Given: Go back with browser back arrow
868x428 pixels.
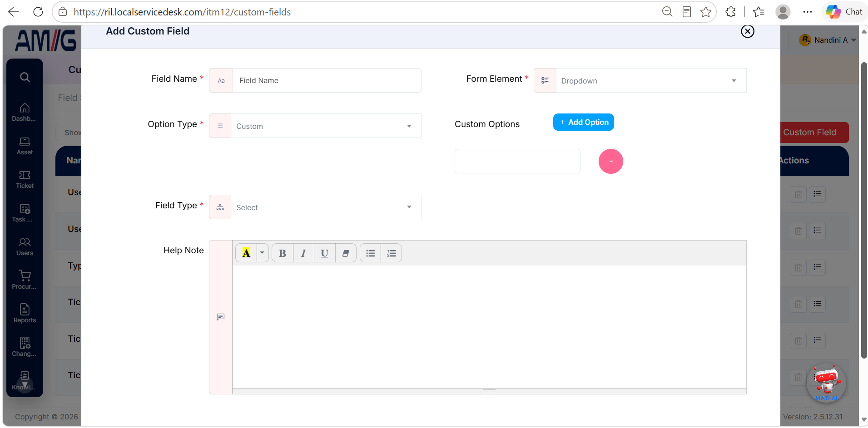Looking at the screenshot, I should (14, 12).
